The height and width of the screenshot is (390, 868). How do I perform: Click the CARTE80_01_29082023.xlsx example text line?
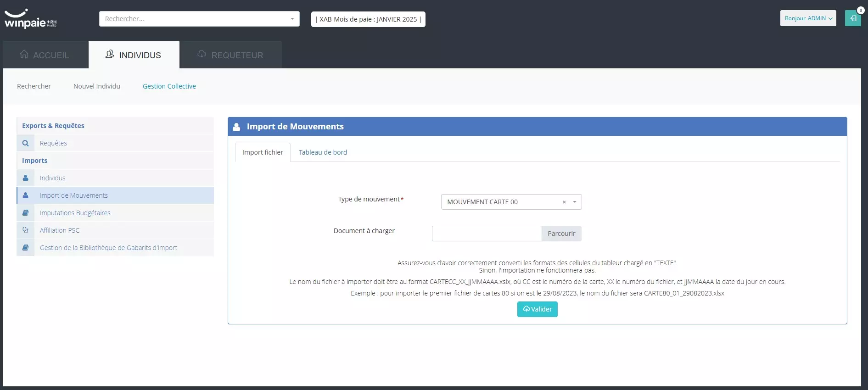click(x=538, y=293)
